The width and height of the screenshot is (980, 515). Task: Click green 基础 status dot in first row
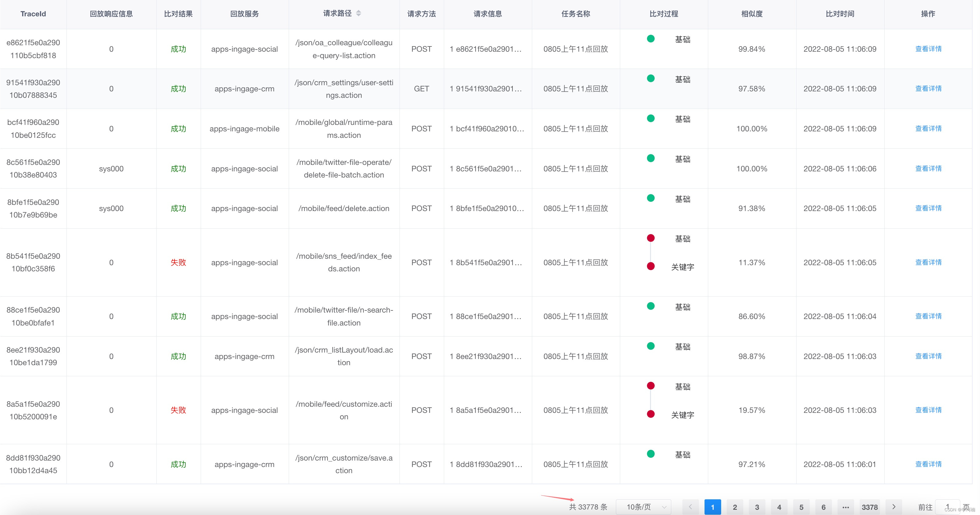pos(651,39)
